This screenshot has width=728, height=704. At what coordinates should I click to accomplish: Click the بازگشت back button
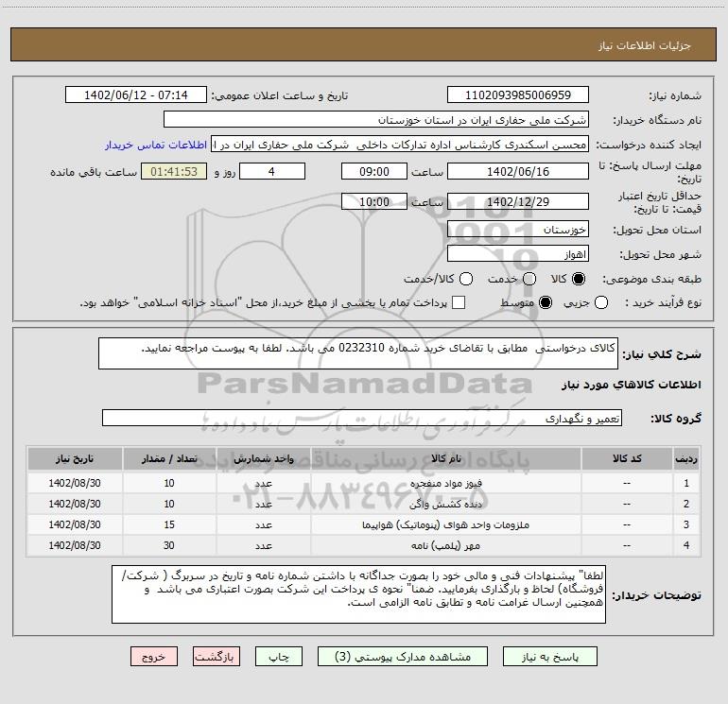tap(217, 657)
